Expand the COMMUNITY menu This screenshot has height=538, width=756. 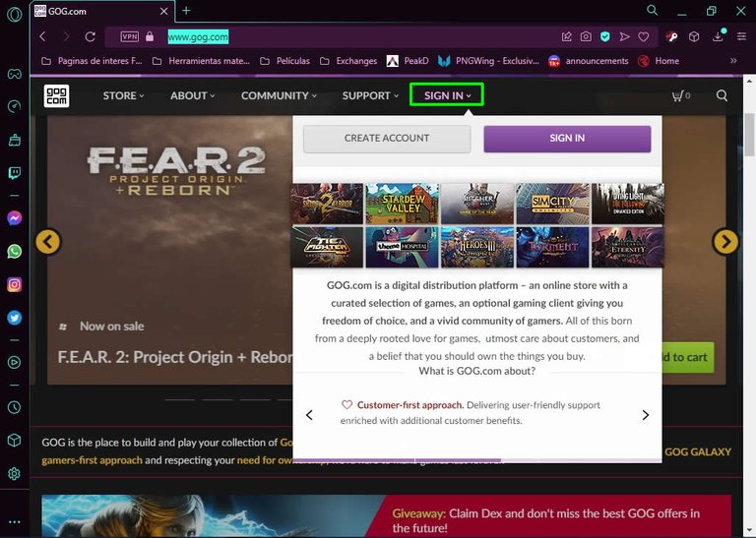(279, 95)
